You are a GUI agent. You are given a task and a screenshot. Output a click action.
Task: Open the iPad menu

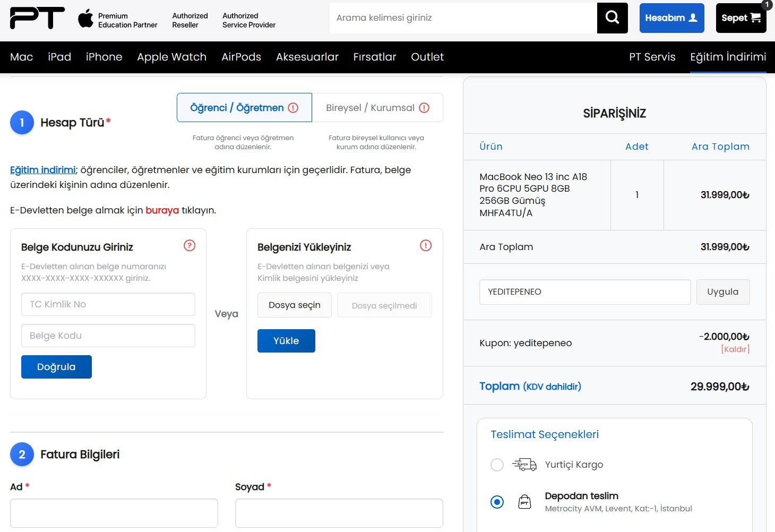59,57
